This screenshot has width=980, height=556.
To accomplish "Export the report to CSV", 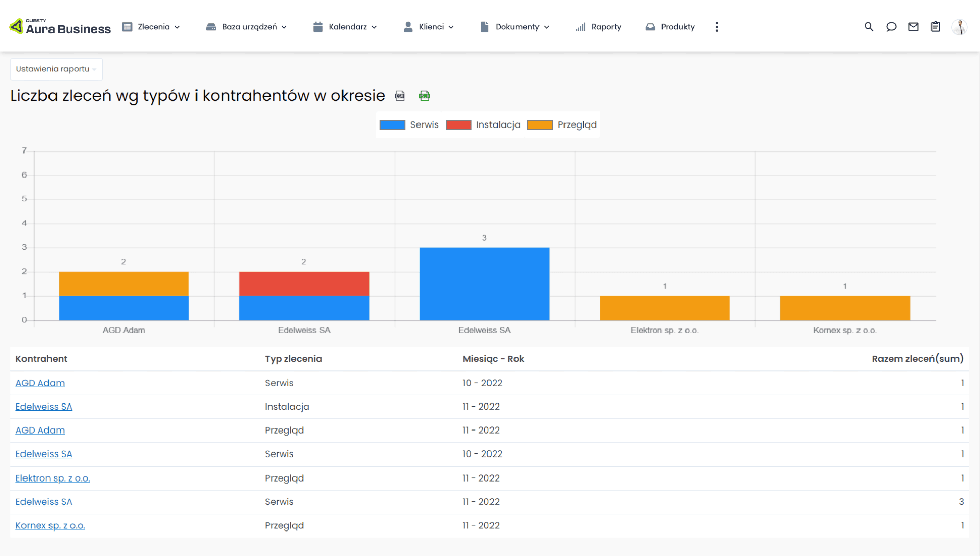I will tap(400, 96).
